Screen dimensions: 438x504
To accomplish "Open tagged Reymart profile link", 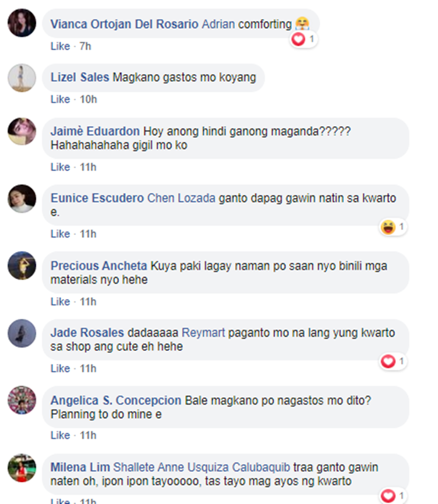I will [203, 333].
